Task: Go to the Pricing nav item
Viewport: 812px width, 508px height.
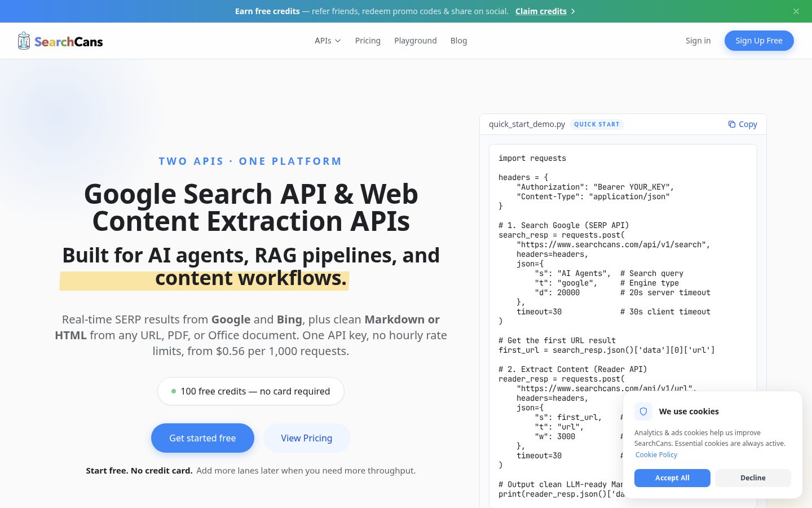Action: coord(368,41)
